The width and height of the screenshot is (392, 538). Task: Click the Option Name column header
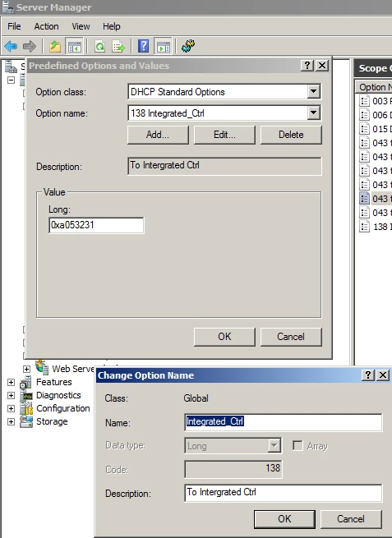click(373, 87)
